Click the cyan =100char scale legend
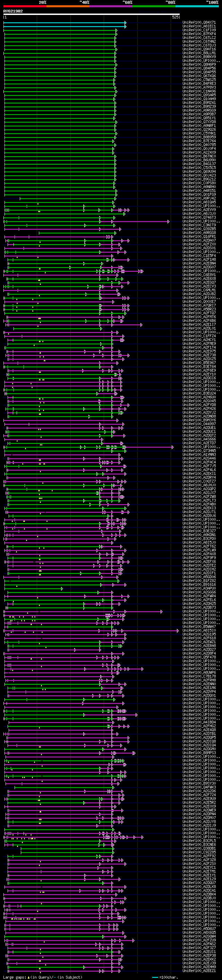Viewport: 222px width, 980px height. pos(165,977)
